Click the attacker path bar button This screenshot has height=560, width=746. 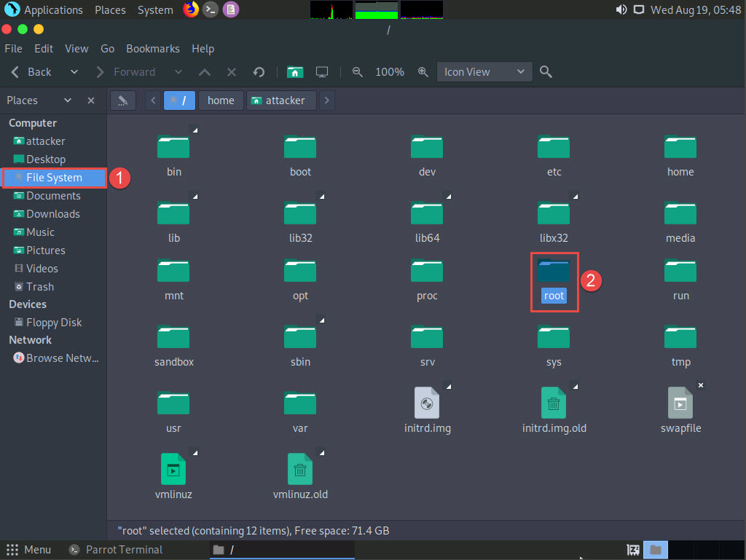point(281,100)
